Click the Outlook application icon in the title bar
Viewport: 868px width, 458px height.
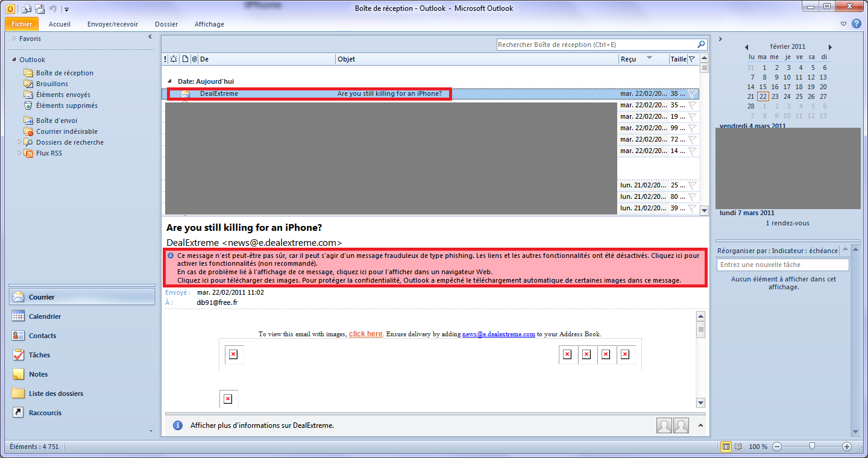click(x=10, y=8)
